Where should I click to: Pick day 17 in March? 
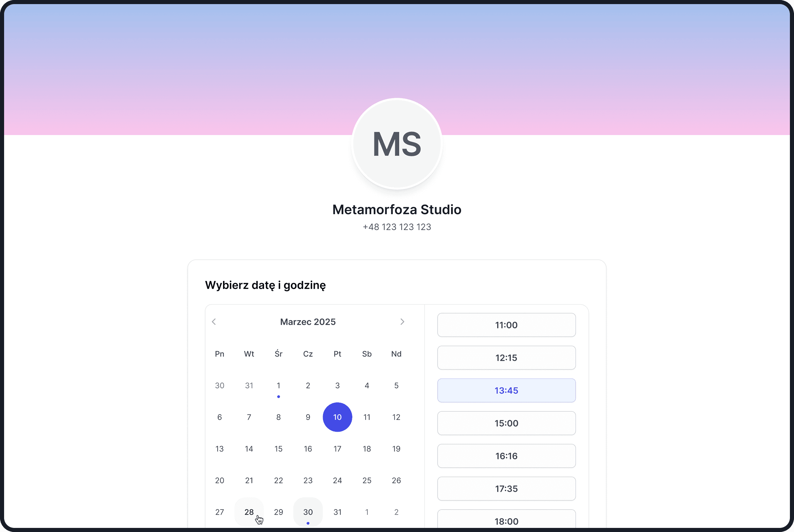[x=337, y=449]
